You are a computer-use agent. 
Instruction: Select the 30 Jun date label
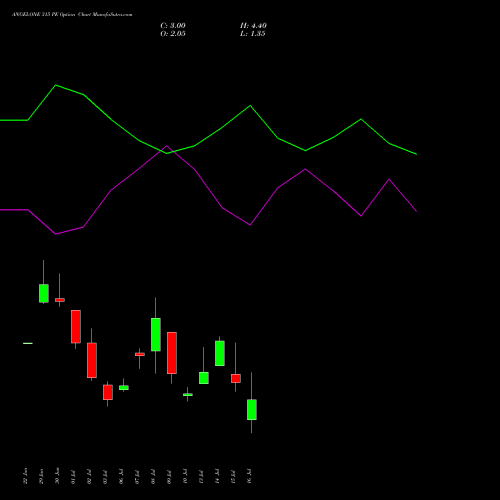point(57,476)
